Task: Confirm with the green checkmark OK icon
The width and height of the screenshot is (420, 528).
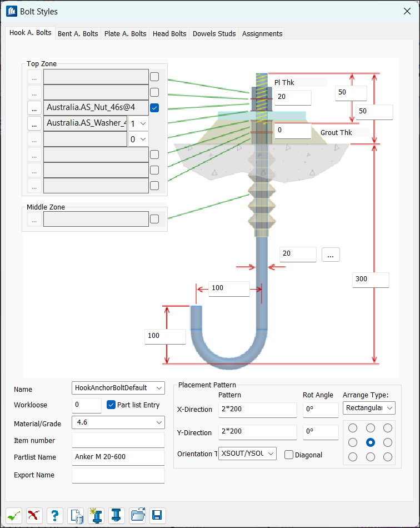Action: 14,515
